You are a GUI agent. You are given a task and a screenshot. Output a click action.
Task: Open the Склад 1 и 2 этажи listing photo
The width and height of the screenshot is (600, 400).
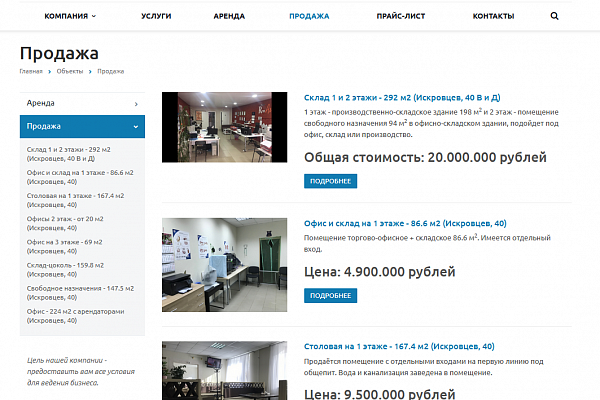pos(224,127)
